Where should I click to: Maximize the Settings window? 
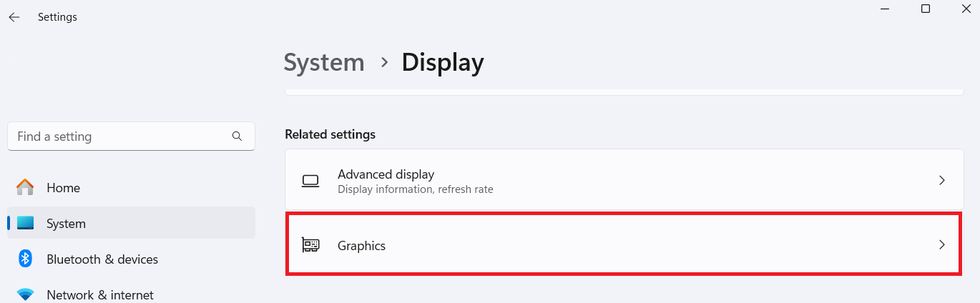926,9
